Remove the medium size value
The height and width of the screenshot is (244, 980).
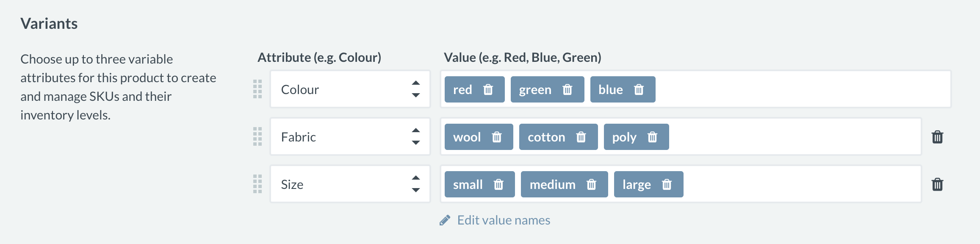coord(591,185)
